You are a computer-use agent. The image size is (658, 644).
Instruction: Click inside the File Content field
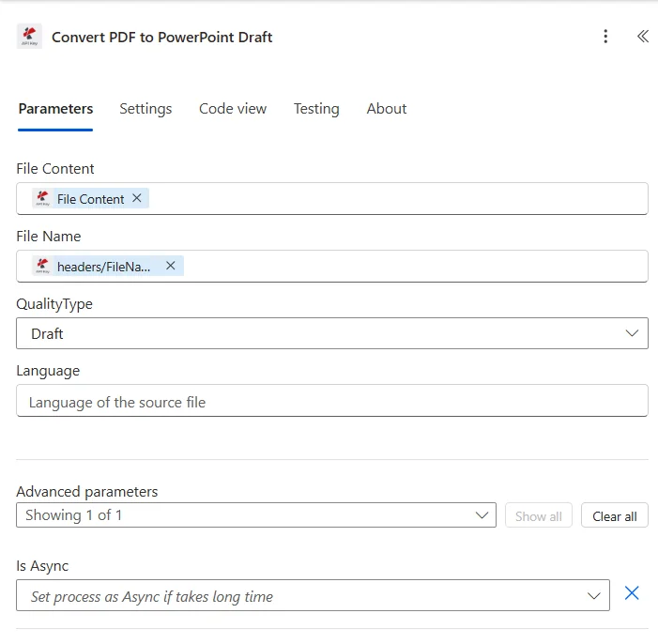point(332,199)
